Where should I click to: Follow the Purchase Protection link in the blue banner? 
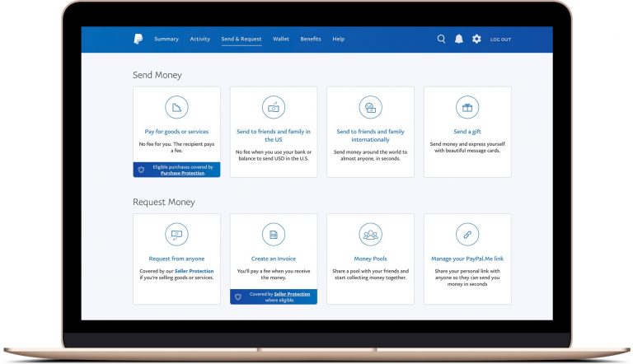point(182,173)
